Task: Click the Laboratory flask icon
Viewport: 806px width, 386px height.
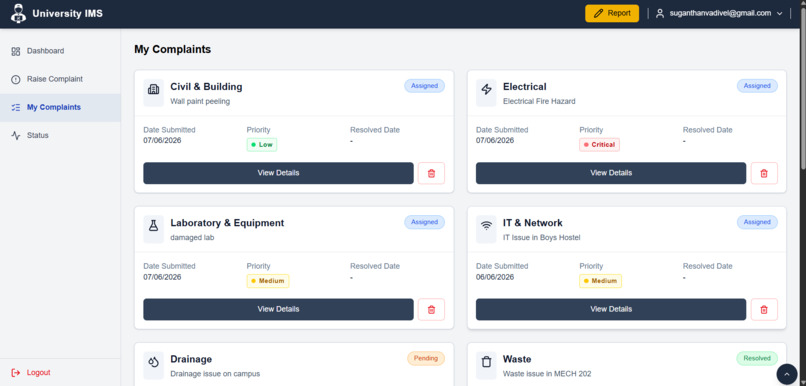Action: point(153,226)
